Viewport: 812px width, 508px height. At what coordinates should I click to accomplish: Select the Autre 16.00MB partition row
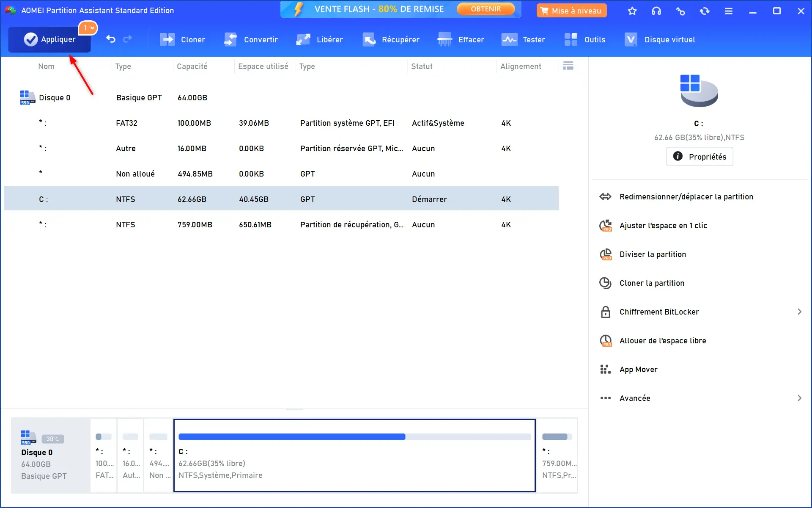[281, 149]
